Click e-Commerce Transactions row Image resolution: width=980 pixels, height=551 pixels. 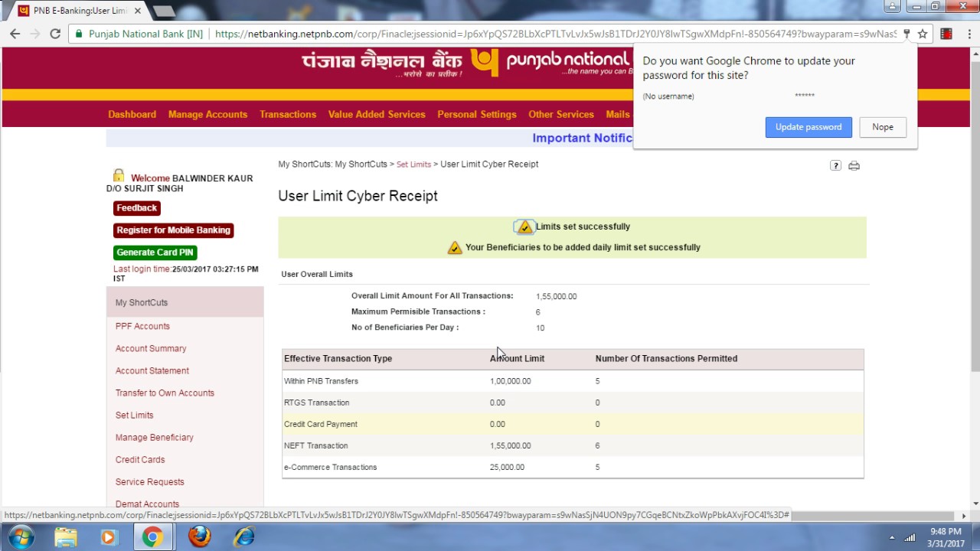[x=573, y=467]
